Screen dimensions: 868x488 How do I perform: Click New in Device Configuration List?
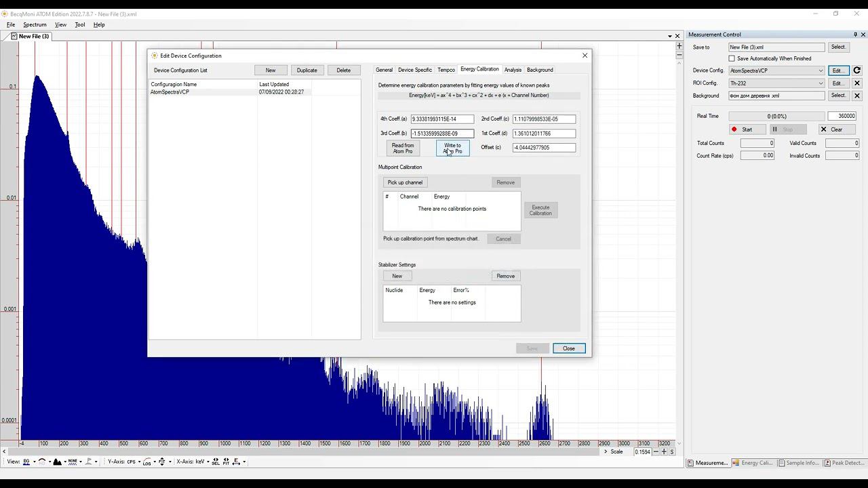pyautogui.click(x=271, y=70)
